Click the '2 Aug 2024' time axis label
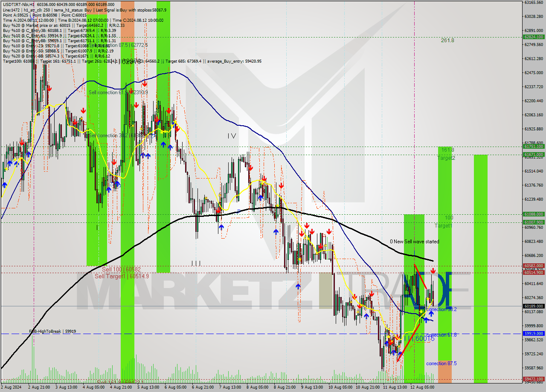 (x=11, y=387)
